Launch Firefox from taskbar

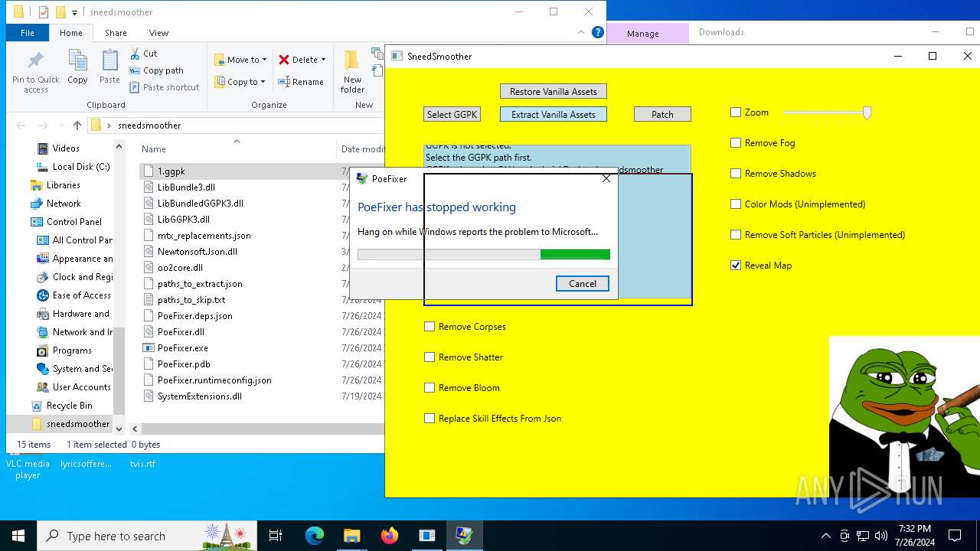click(x=389, y=536)
